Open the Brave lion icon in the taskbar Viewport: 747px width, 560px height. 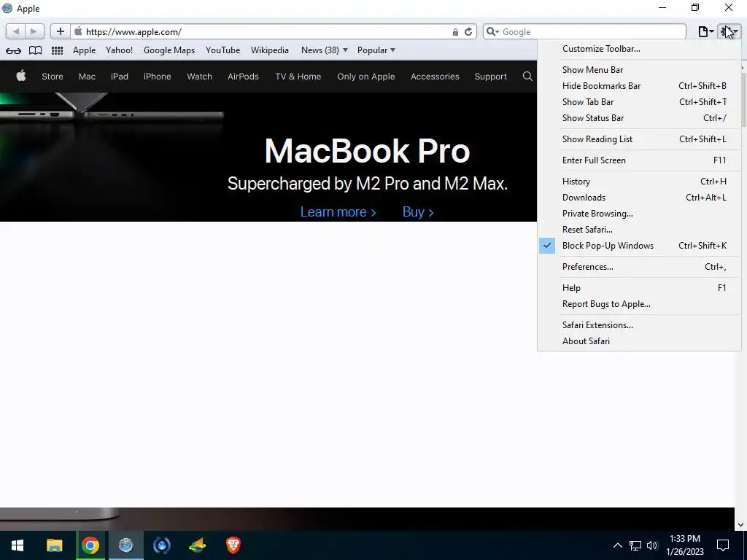233,545
